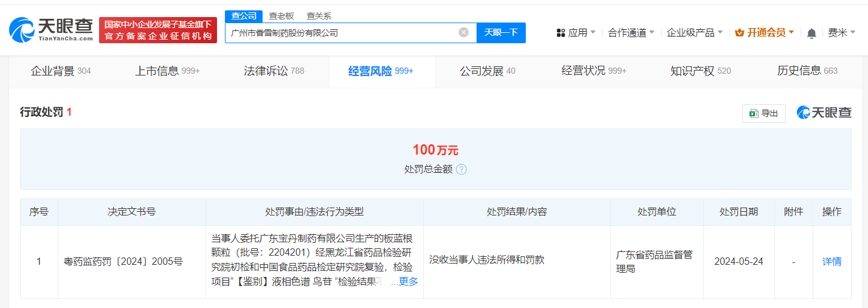View penalty record 详情 link
Image resolution: width=868 pixels, height=308 pixels.
pyautogui.click(x=832, y=261)
